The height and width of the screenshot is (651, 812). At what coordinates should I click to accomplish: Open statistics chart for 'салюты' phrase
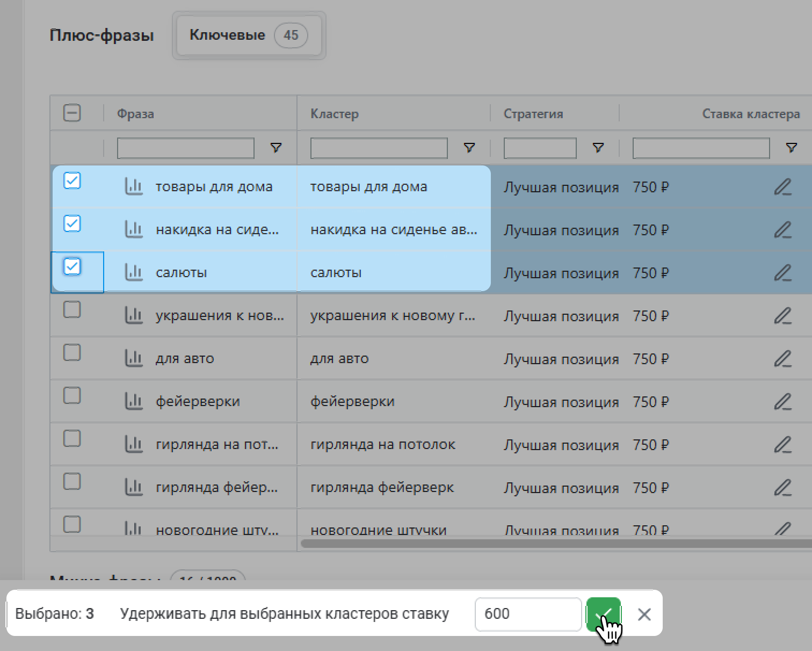point(133,272)
